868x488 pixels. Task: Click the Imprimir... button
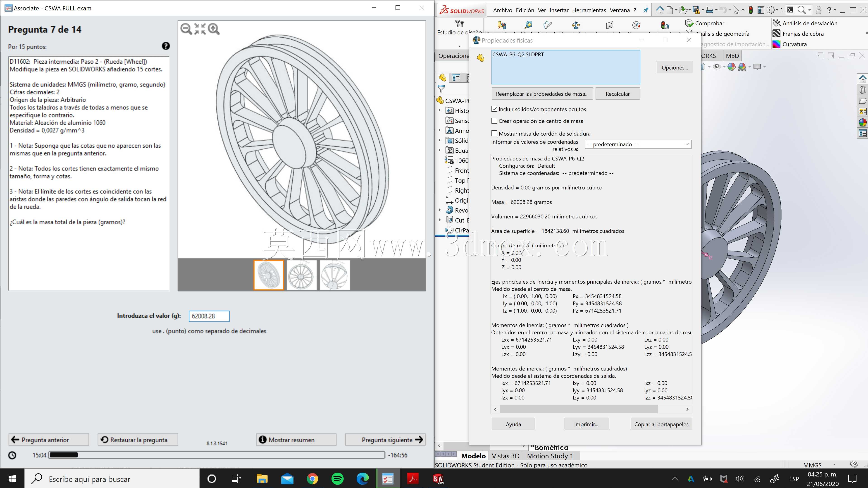(x=586, y=424)
